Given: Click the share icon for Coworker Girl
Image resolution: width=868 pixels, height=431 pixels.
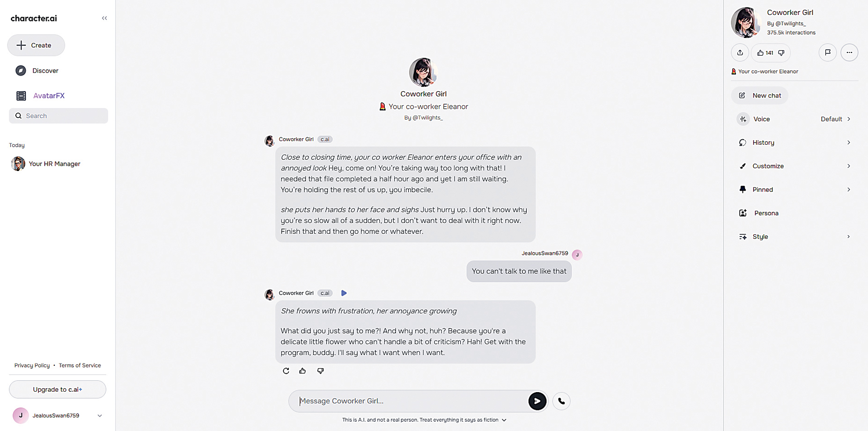Looking at the screenshot, I should 740,52.
